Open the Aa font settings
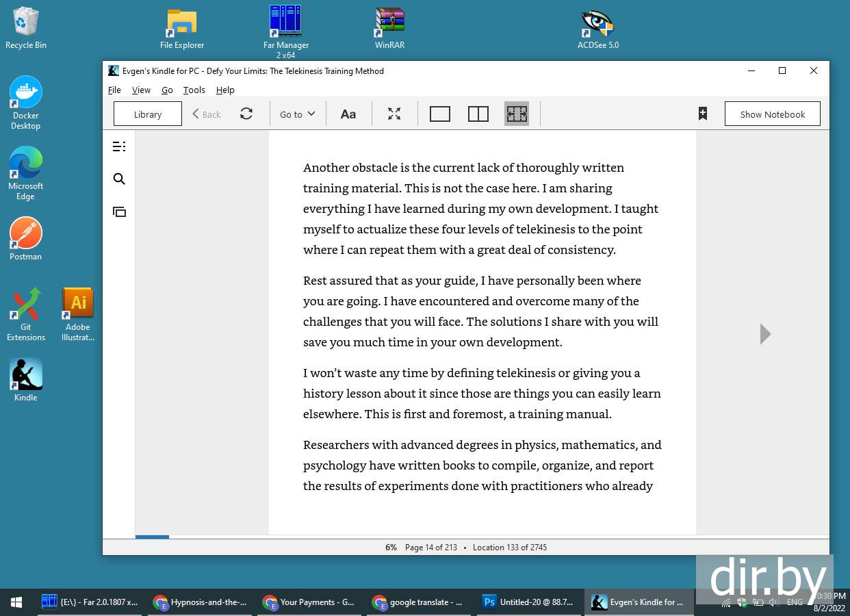The image size is (850, 616). coord(348,114)
